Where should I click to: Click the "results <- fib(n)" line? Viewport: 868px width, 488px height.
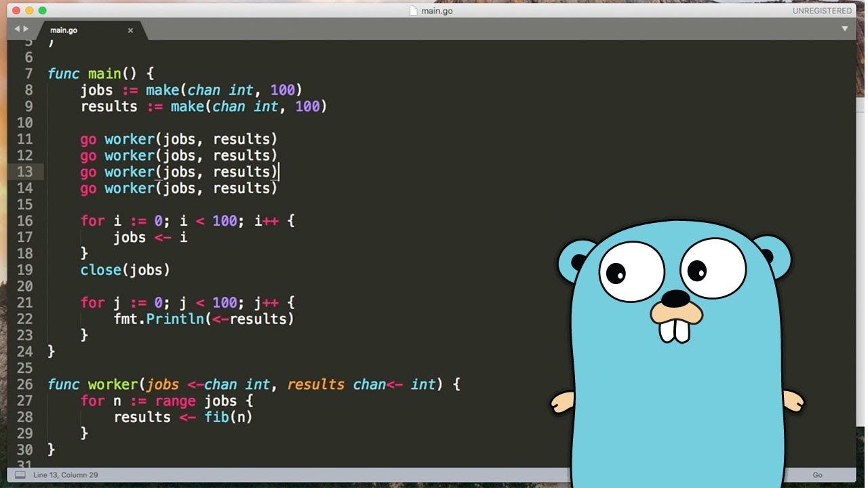point(183,417)
